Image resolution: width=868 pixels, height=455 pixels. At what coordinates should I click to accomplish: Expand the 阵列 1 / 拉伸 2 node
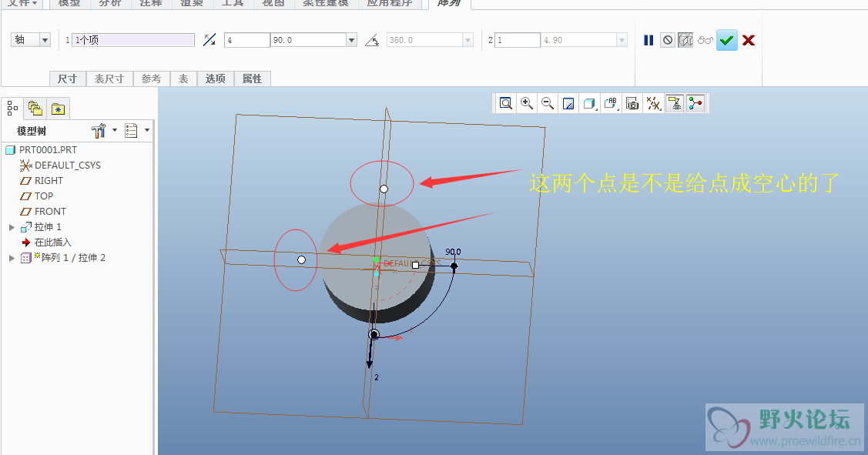coord(12,258)
